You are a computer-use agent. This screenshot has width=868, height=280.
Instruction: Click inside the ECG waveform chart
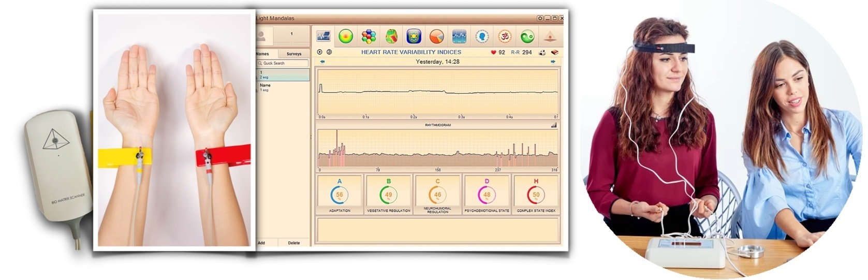coord(438,92)
